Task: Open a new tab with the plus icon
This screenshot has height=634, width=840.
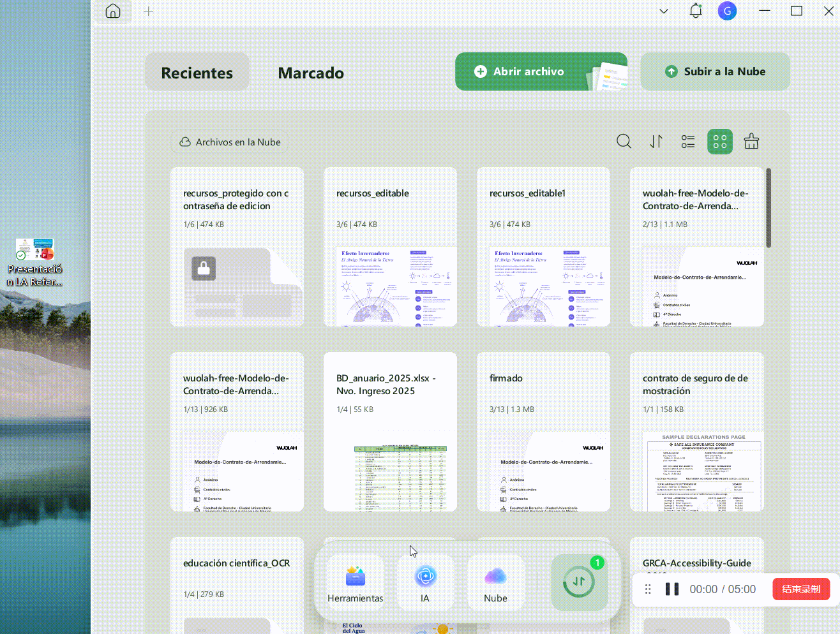Action: pyautogui.click(x=149, y=11)
